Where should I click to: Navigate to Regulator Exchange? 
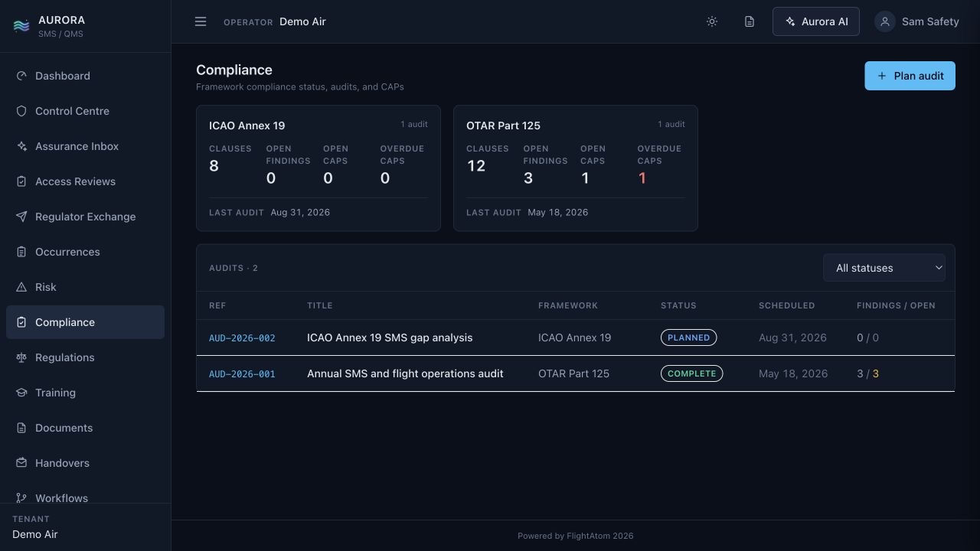(85, 217)
